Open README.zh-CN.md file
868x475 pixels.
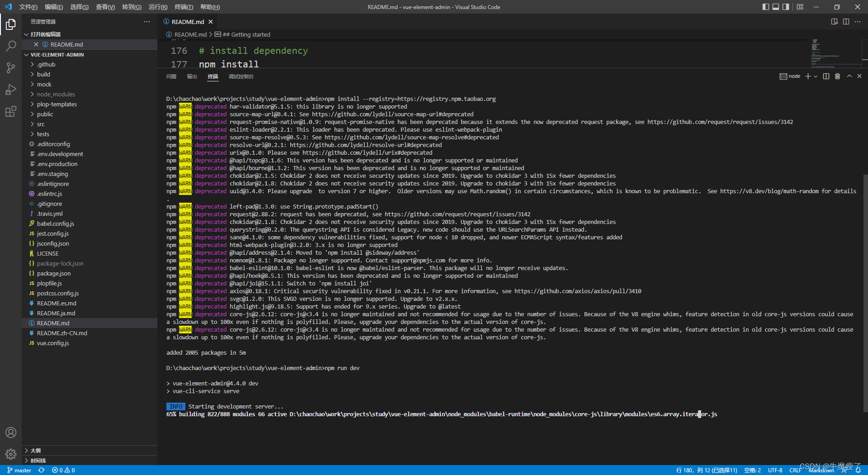(90, 333)
